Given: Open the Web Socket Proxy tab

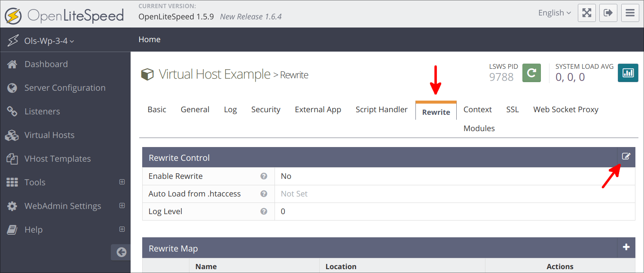Looking at the screenshot, I should tap(566, 110).
